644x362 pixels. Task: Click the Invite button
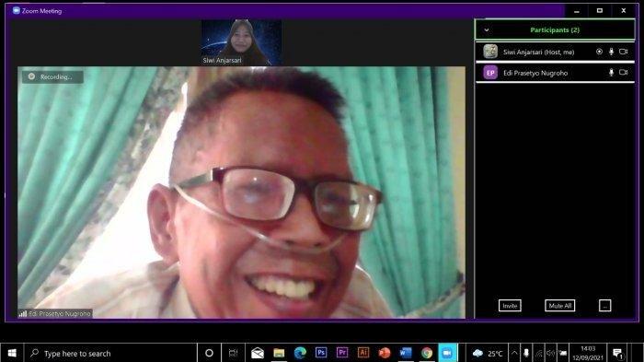point(510,306)
